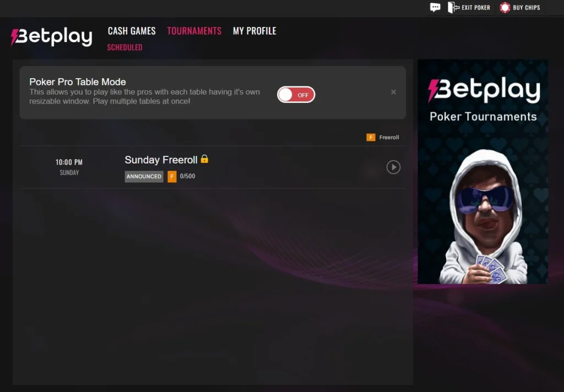The width and height of the screenshot is (564, 392).
Task: Select the Scheduled sub-tab
Action: tap(125, 47)
